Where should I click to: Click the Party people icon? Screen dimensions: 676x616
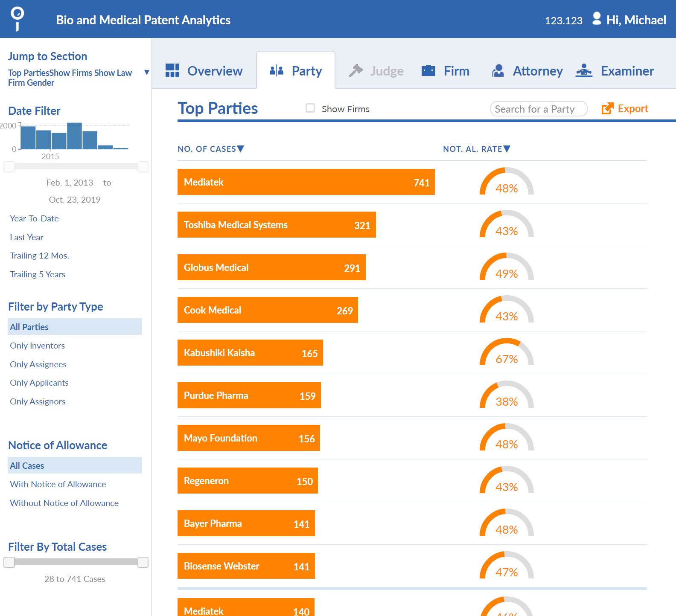tap(277, 70)
